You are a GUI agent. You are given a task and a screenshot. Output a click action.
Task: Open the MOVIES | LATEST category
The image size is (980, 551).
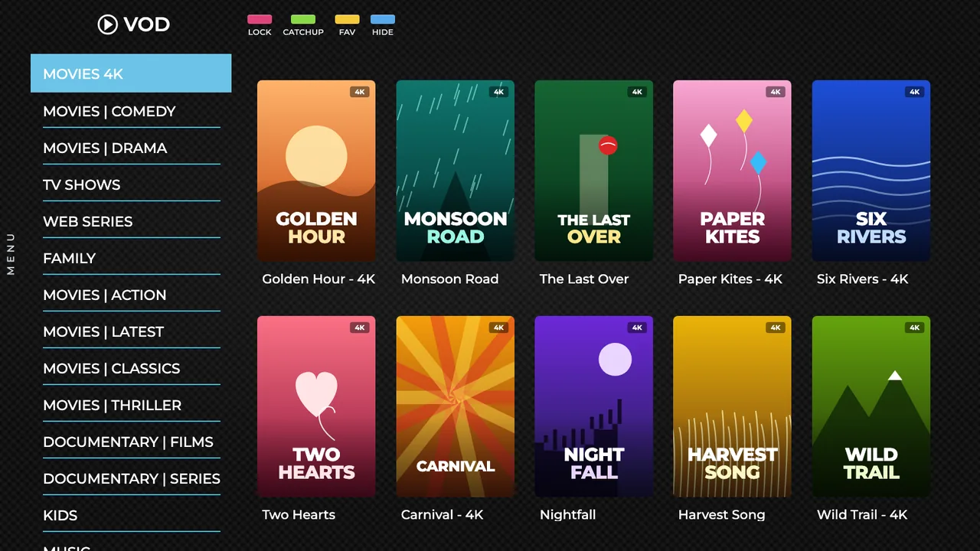coord(132,331)
